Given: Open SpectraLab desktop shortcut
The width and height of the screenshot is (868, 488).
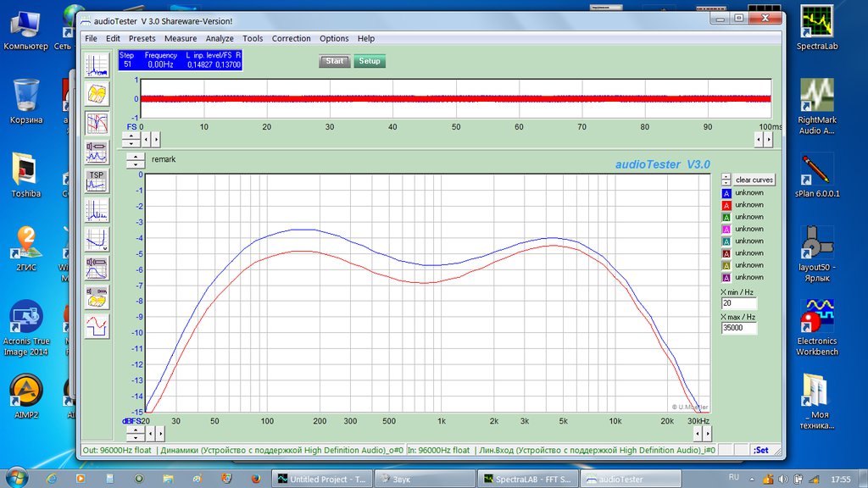Looking at the screenshot, I should (816, 28).
